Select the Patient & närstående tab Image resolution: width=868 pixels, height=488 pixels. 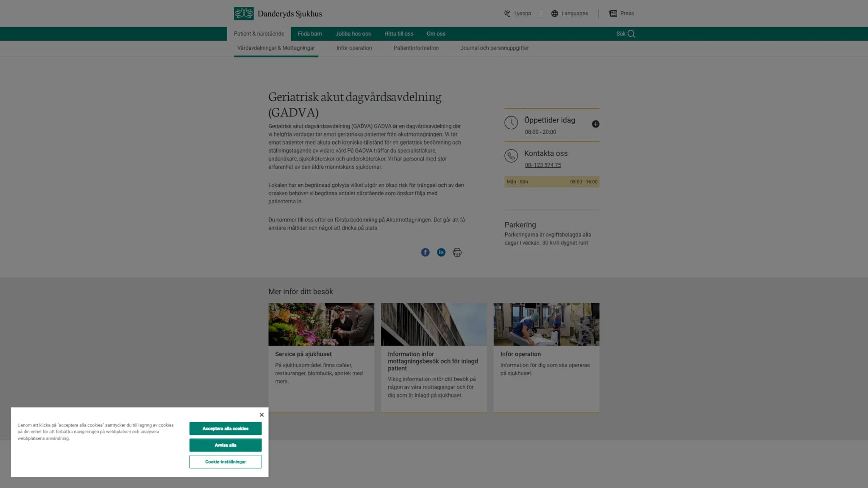pyautogui.click(x=259, y=34)
